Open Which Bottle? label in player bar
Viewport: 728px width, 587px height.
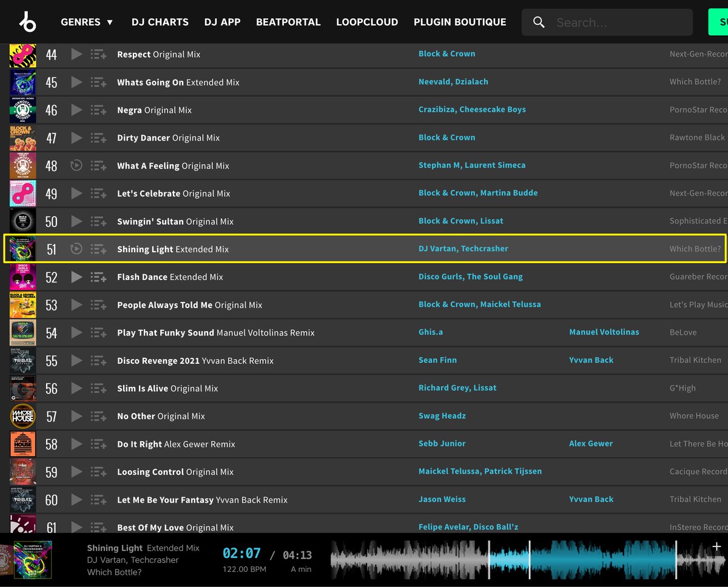tap(114, 572)
